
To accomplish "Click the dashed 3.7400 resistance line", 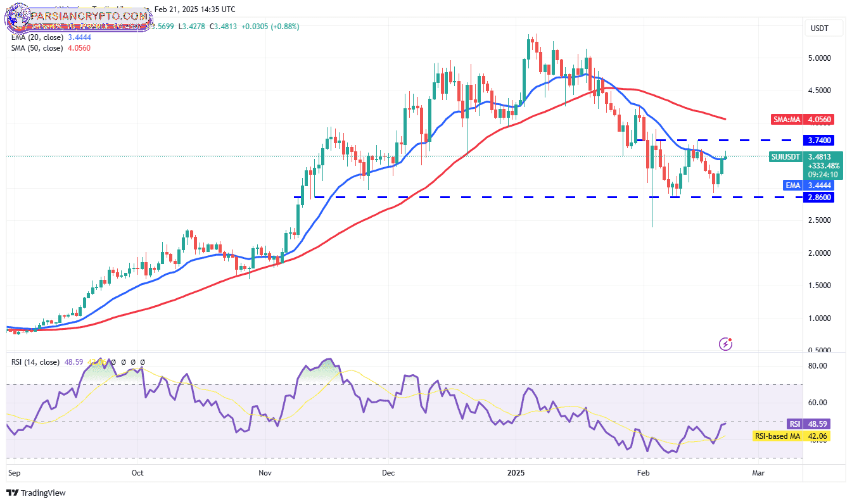I will pyautogui.click(x=714, y=140).
